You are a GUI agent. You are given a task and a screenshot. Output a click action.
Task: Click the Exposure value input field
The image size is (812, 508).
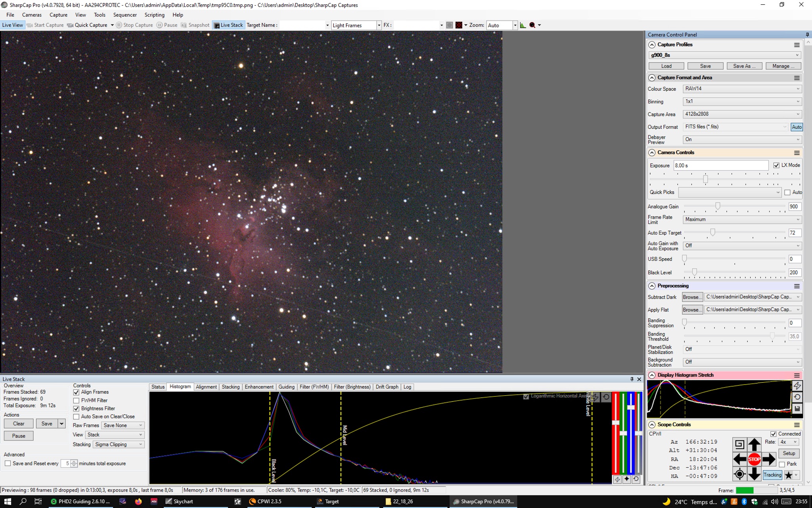pos(721,165)
